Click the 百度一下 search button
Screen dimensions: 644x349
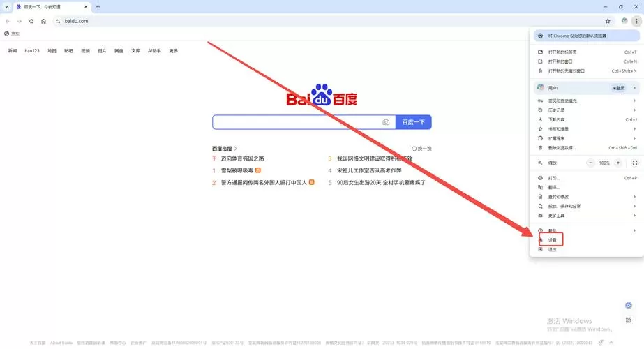(x=413, y=122)
